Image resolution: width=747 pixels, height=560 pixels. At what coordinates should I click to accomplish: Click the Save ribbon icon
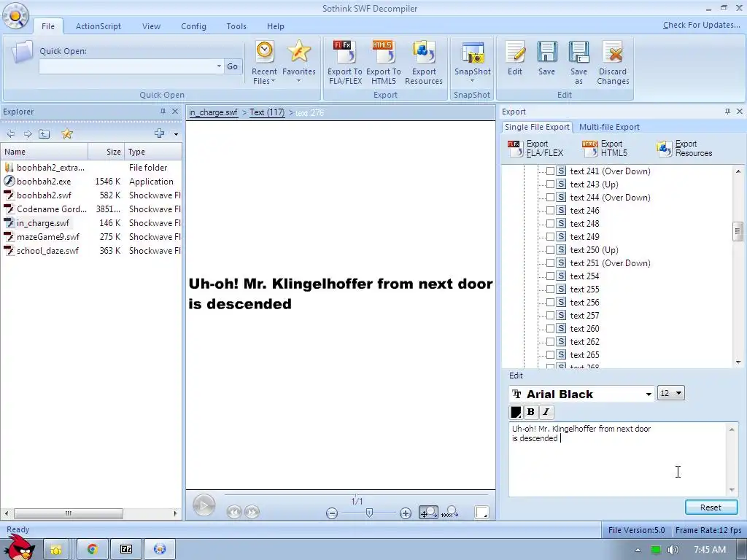[546, 58]
